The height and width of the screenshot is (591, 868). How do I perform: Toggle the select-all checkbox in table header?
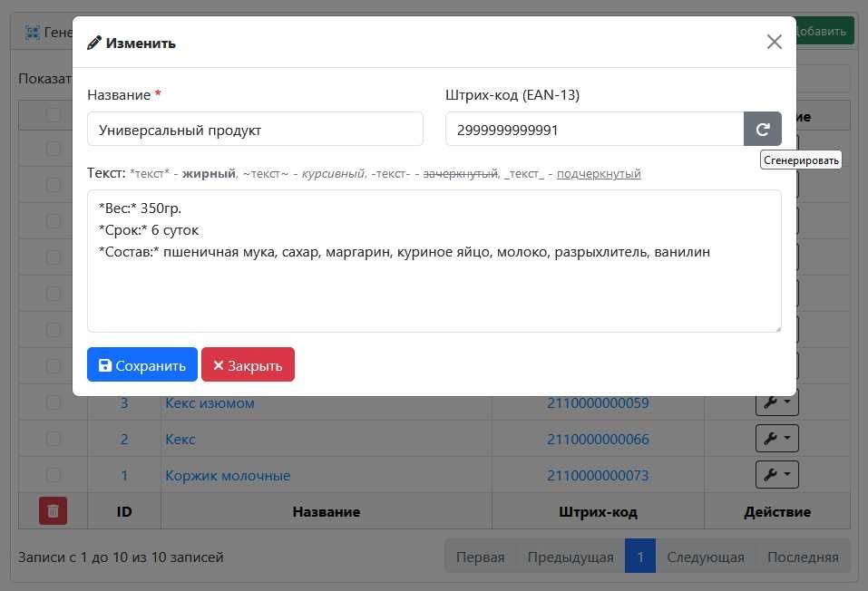(54, 114)
